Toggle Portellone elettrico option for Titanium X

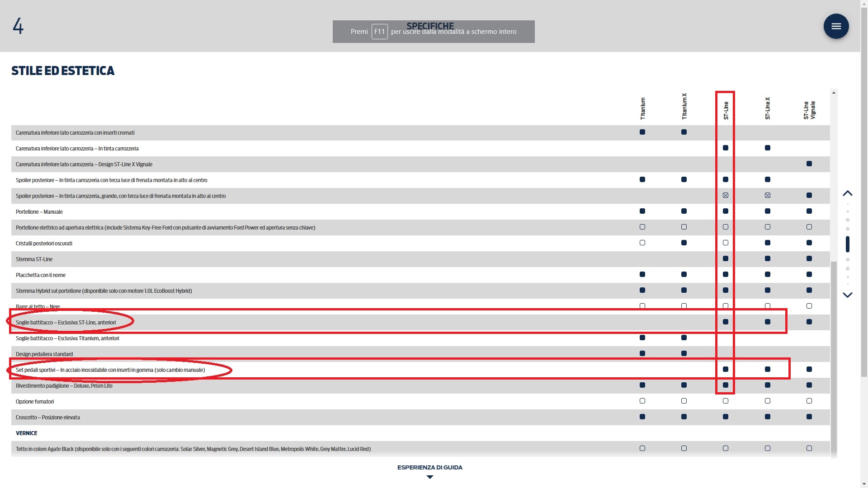[x=684, y=227]
